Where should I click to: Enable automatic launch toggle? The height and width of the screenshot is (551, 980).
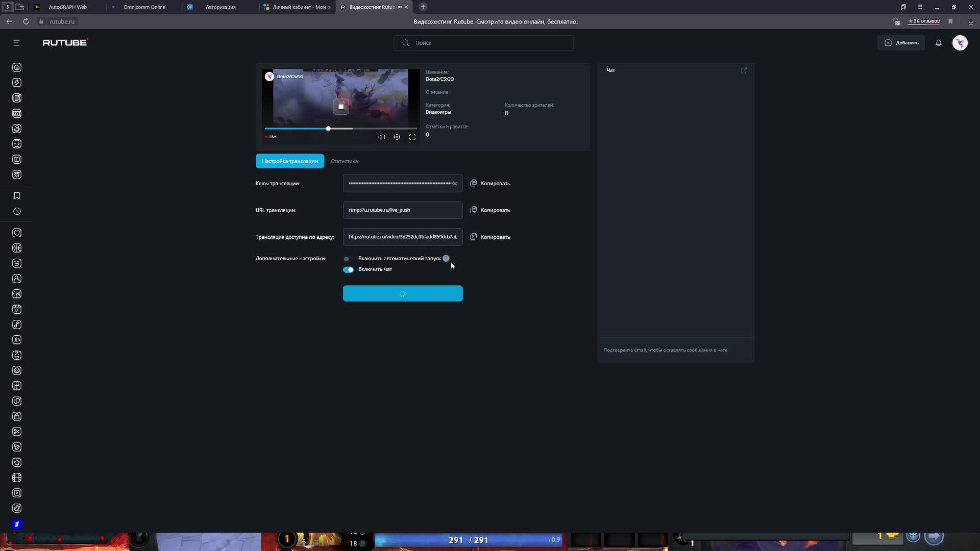(348, 259)
